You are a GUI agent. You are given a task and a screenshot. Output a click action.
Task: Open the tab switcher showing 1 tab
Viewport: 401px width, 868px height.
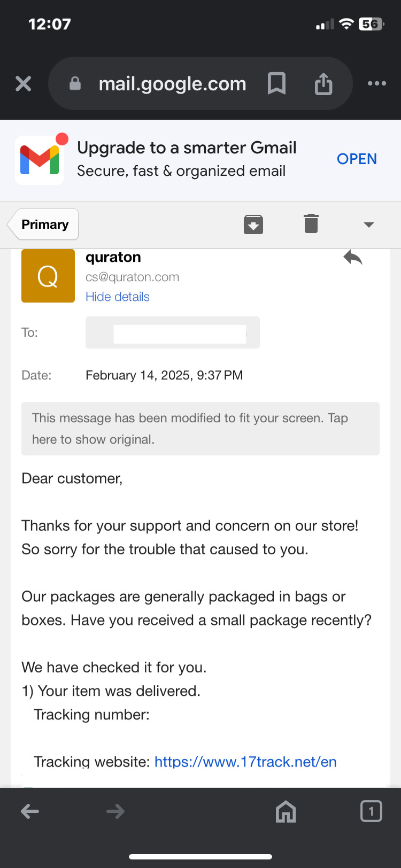pyautogui.click(x=371, y=811)
